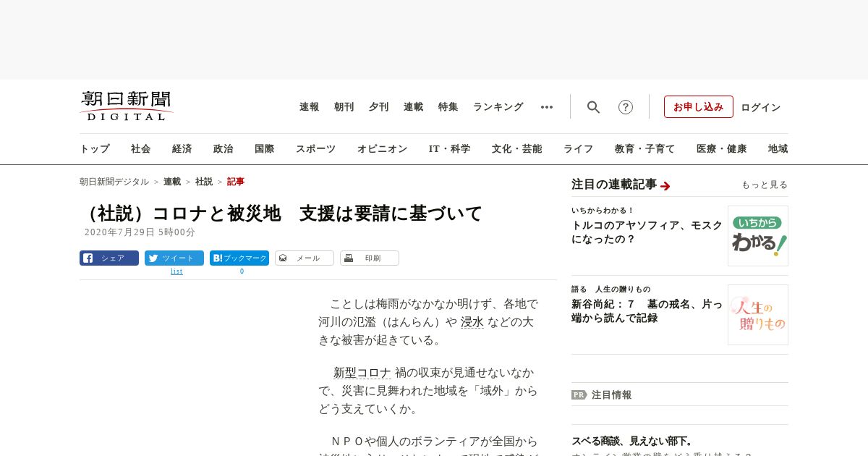Click the Asahi Shimbun Digital logo
Screen dimensions: 868x456
pos(127,106)
